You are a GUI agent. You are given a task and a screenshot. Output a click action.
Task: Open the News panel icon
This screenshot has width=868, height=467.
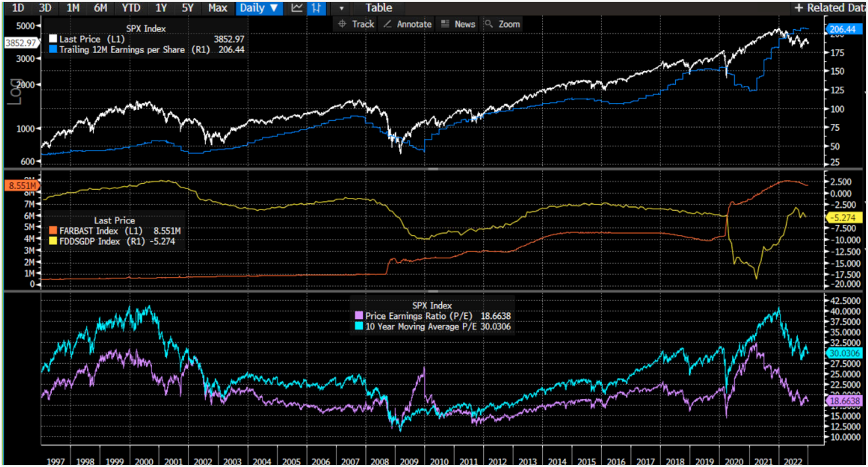[445, 24]
